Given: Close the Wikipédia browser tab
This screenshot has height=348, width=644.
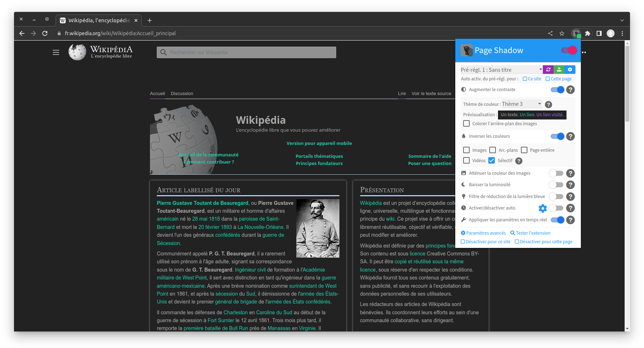Looking at the screenshot, I should [x=136, y=20].
